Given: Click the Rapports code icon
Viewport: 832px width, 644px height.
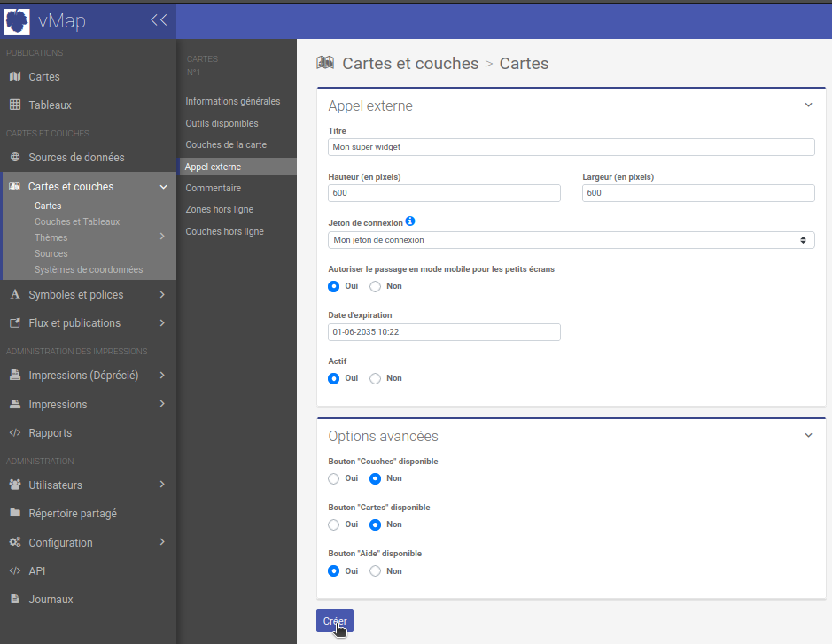Looking at the screenshot, I should tap(15, 433).
